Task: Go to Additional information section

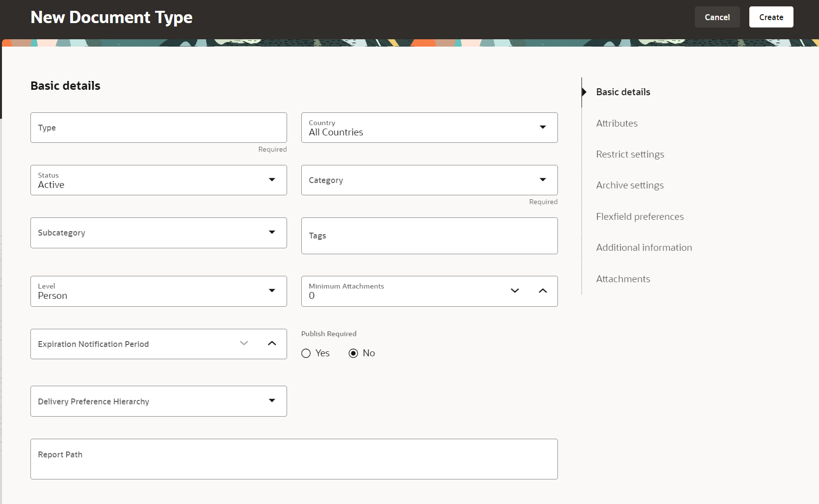Action: click(644, 247)
